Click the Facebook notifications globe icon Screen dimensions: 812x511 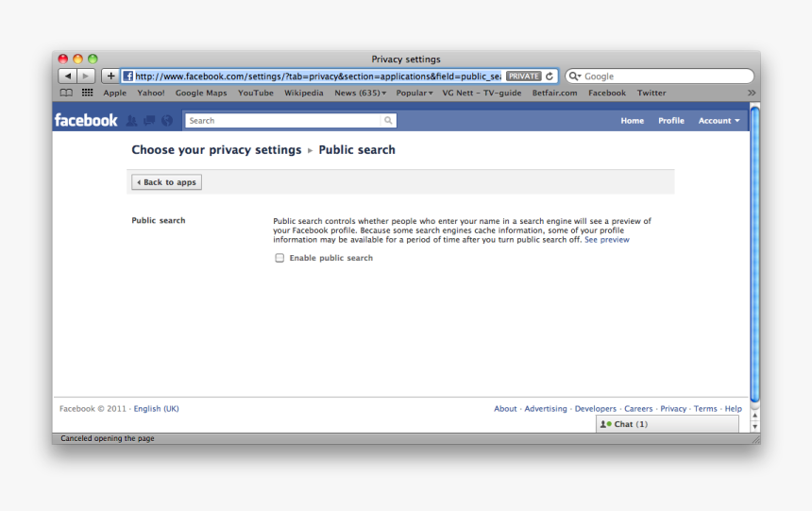coord(167,121)
